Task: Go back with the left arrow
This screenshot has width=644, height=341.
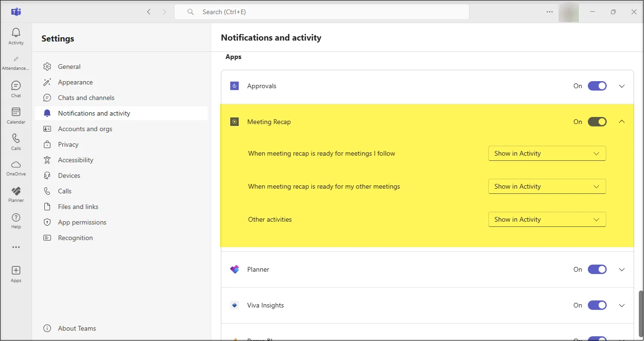Action: coord(149,12)
